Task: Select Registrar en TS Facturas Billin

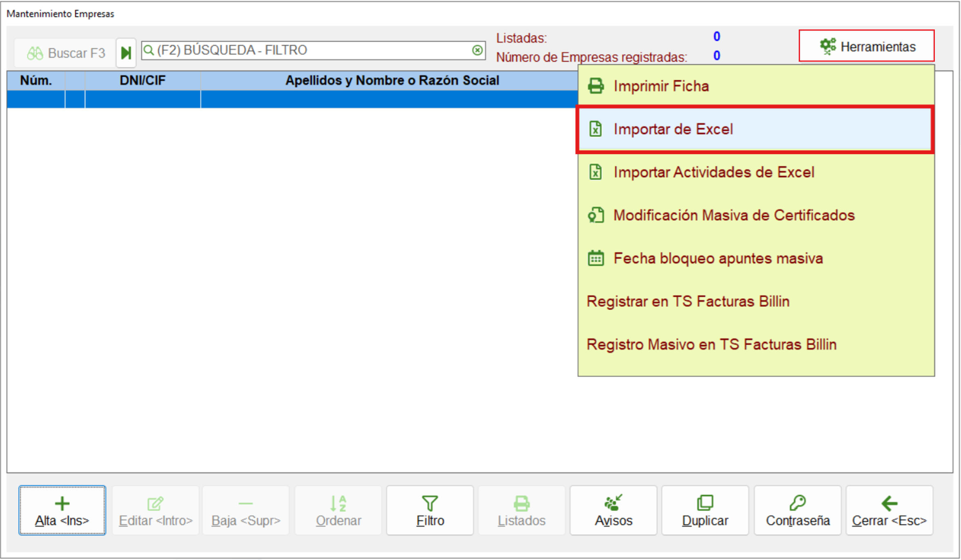Action: click(x=688, y=301)
